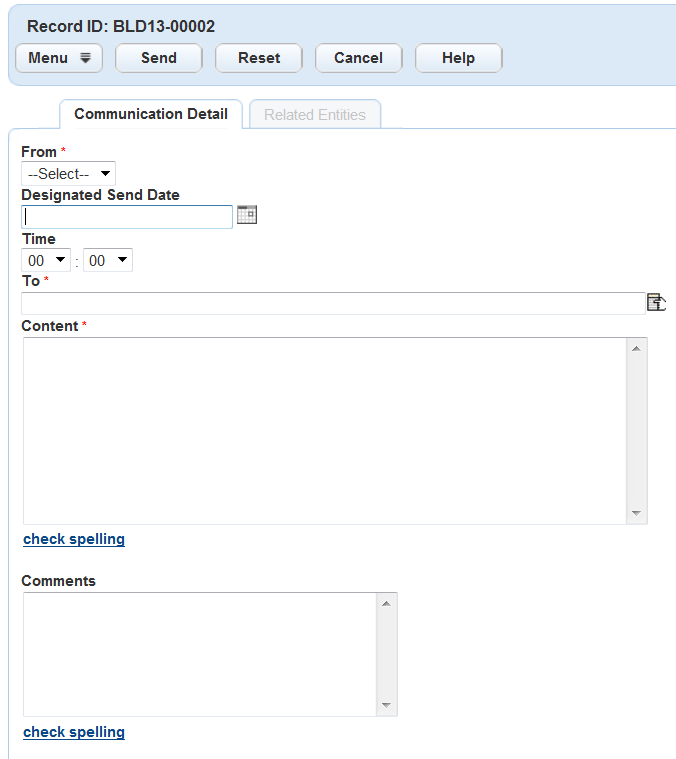Viewport: 676px width, 759px height.
Task: Cancel the communication form
Action: tap(358, 58)
